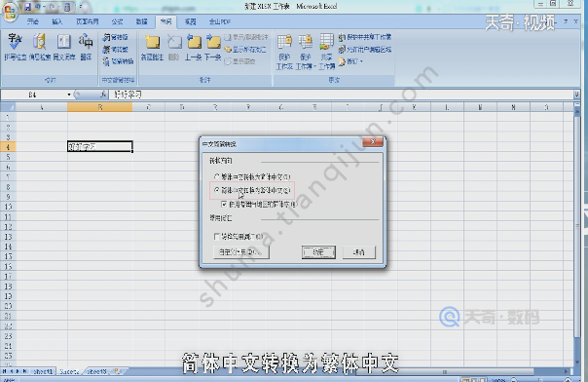Open the customize quick access toolbar dropdown
Viewport: 588px width, 382px height.
(80, 7)
